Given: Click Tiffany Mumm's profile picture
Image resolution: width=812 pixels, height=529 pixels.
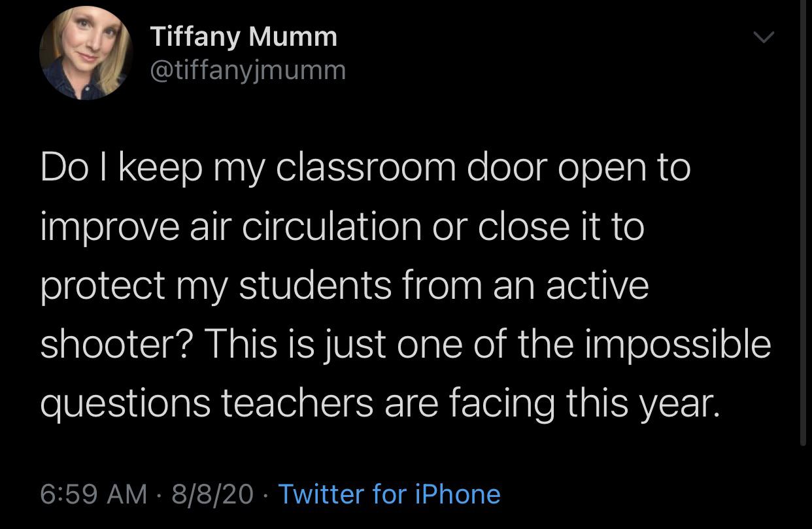Looking at the screenshot, I should [86, 54].
